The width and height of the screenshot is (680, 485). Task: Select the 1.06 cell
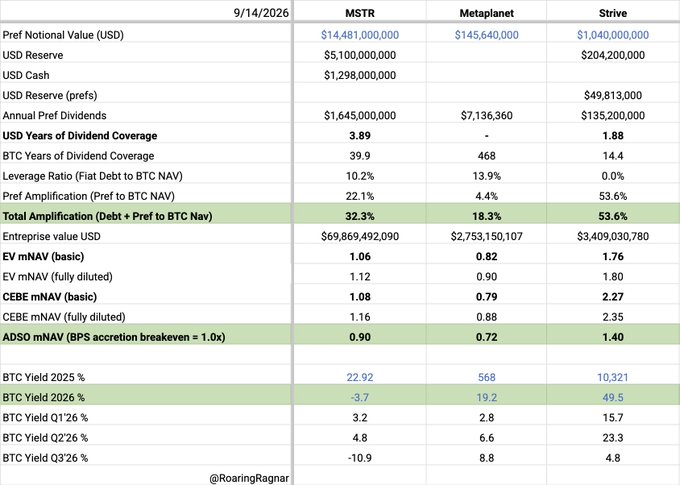pyautogui.click(x=360, y=256)
